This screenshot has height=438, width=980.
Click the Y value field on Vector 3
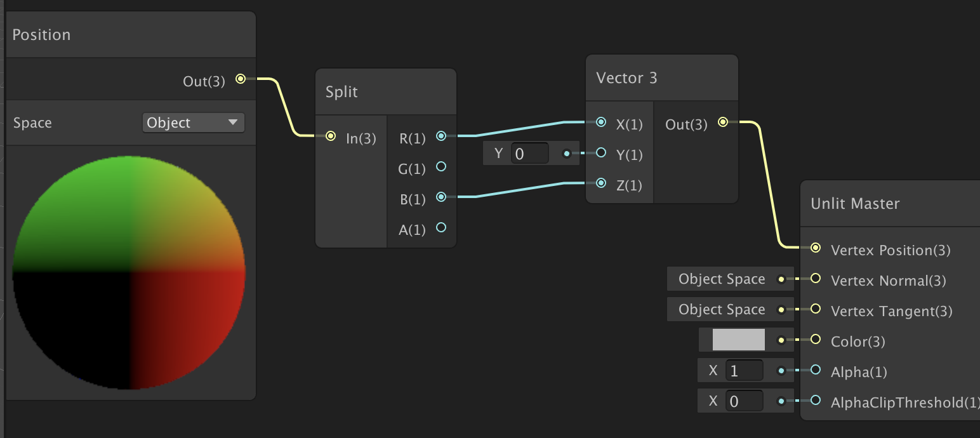[x=531, y=154]
